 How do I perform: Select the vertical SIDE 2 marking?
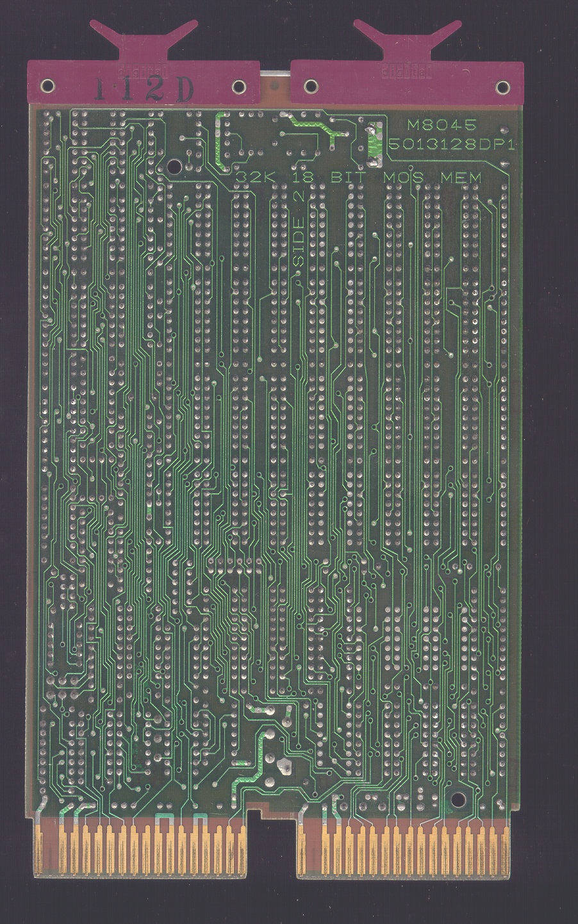point(298,232)
